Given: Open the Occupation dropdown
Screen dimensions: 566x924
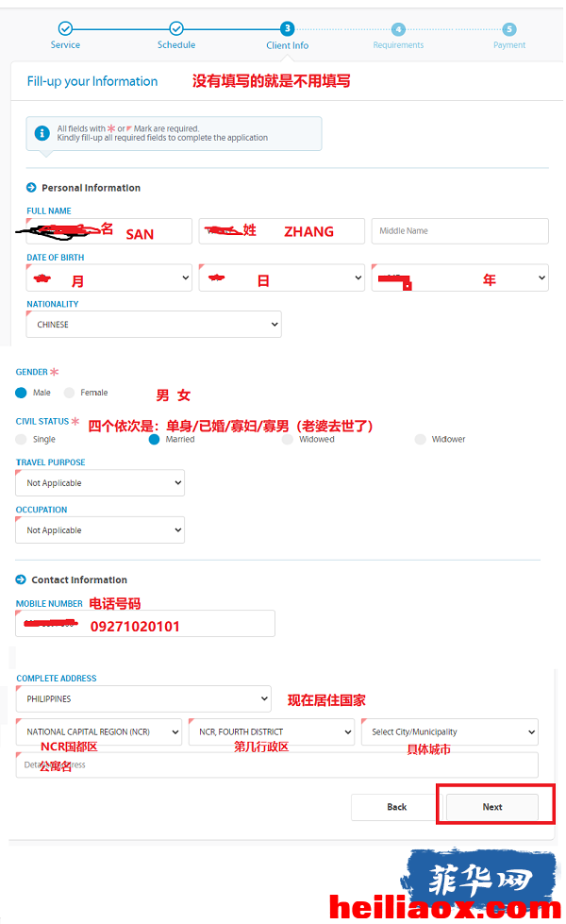Looking at the screenshot, I should click(x=100, y=529).
